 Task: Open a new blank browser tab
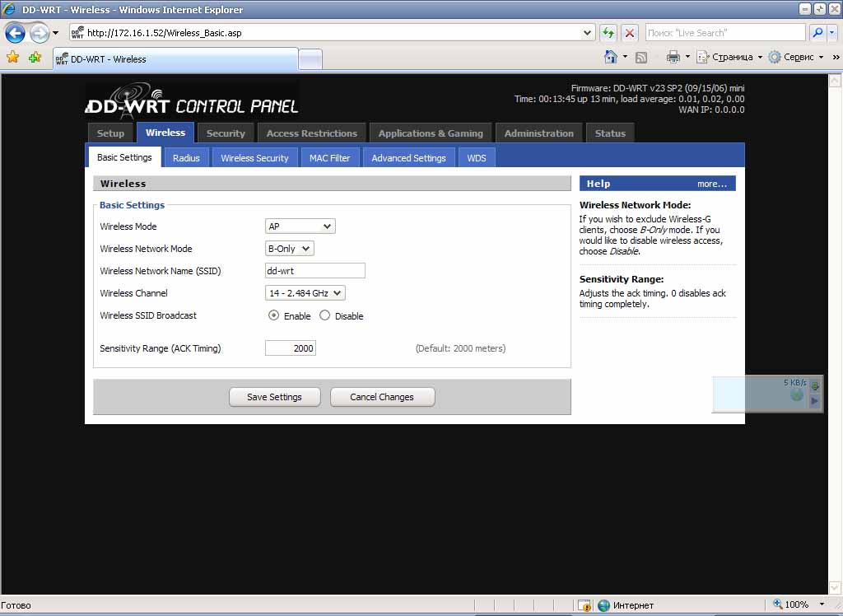click(x=310, y=60)
